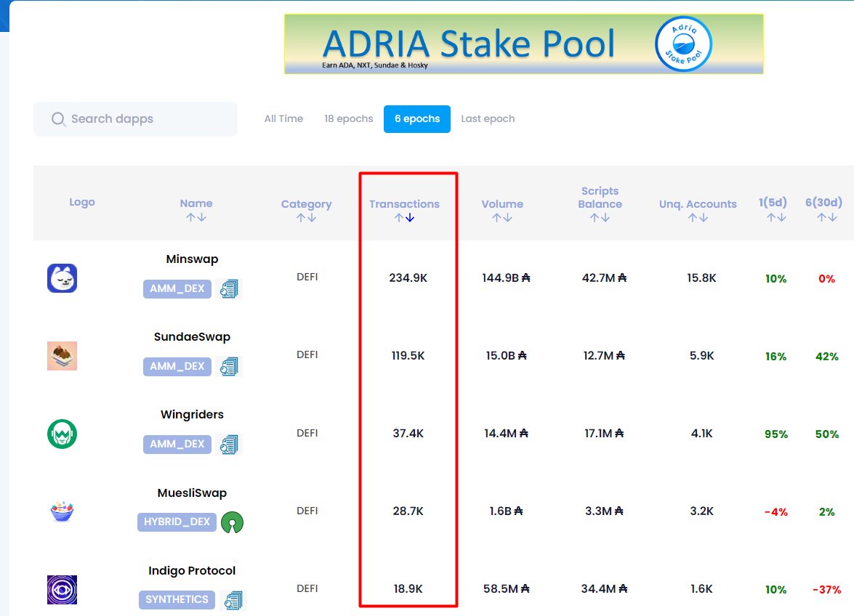
Task: Sort by Scripts Balance column arrows
Action: [x=600, y=218]
